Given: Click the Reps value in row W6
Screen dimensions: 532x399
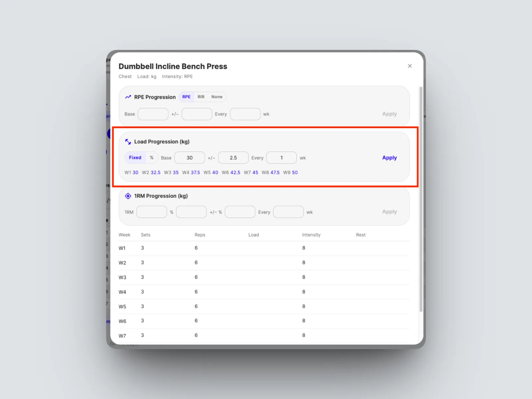Looking at the screenshot, I should coord(196,321).
